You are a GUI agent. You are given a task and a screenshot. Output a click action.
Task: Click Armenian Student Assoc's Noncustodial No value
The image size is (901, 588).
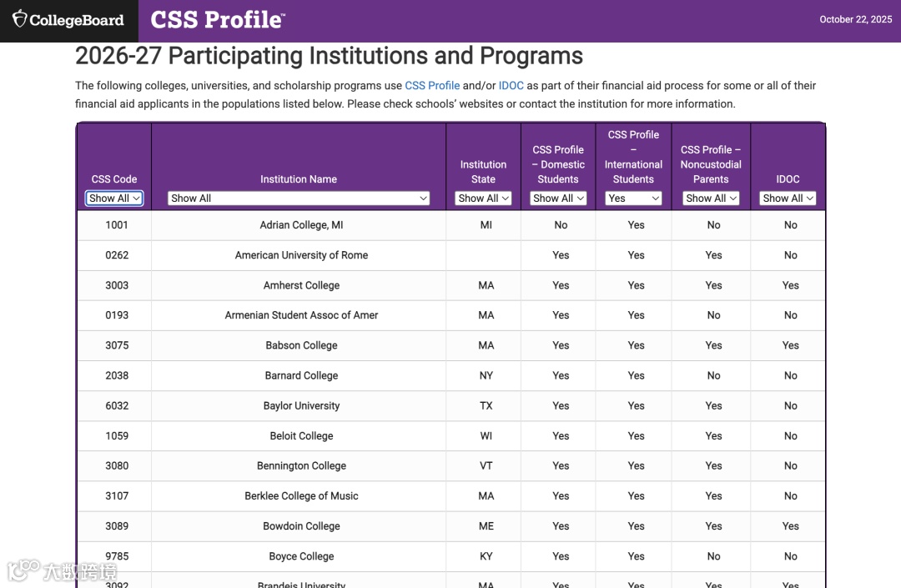713,315
